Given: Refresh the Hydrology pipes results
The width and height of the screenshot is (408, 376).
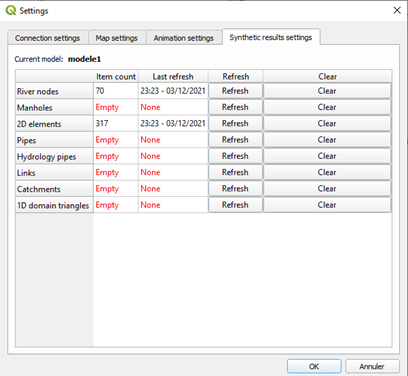Looking at the screenshot, I should coord(235,156).
